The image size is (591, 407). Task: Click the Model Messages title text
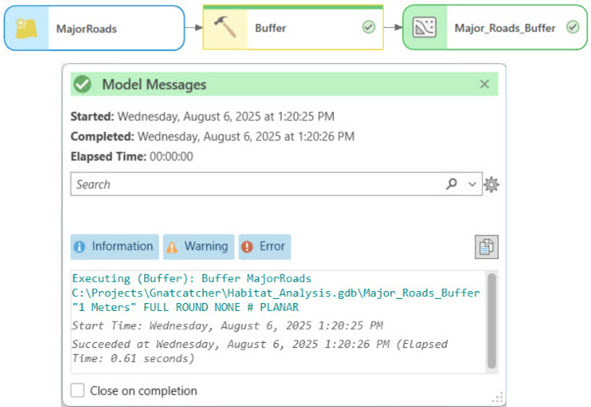click(154, 84)
